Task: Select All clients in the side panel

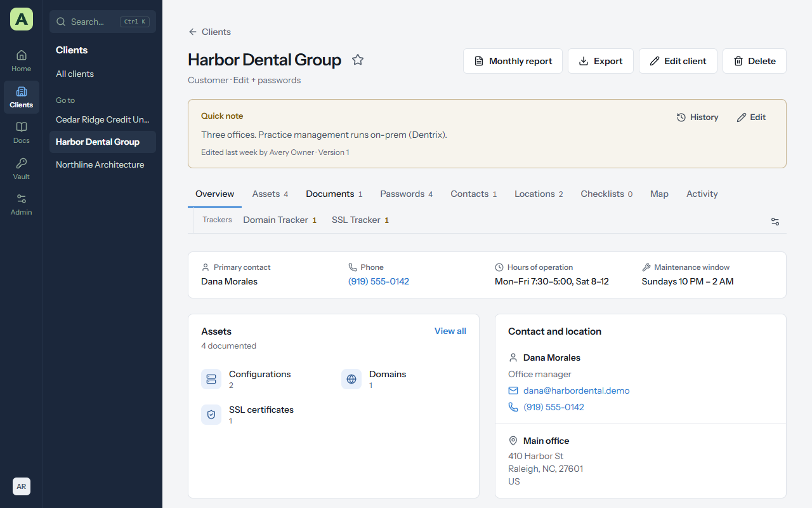Action: click(103, 74)
